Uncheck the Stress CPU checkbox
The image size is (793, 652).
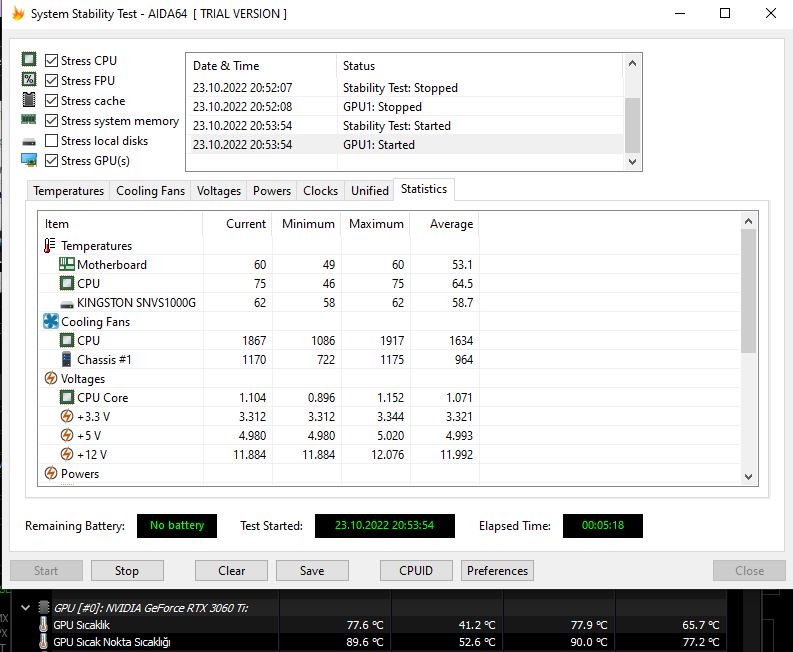(x=51, y=61)
